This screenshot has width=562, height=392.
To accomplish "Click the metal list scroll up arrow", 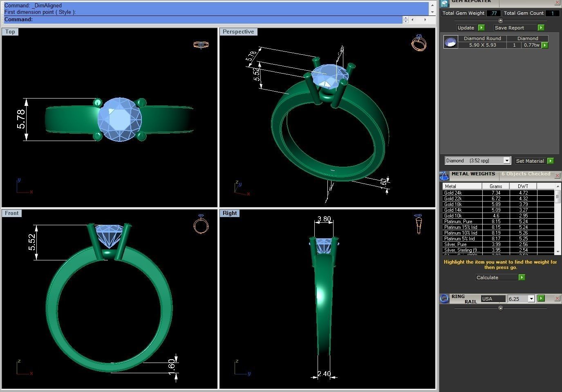I will coord(558,186).
